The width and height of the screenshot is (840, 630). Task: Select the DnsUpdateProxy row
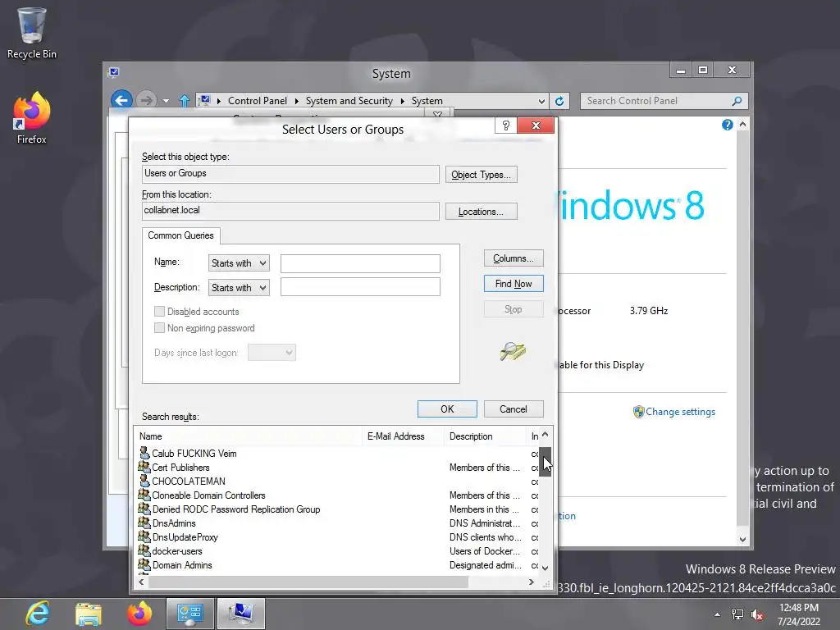[x=337, y=536]
